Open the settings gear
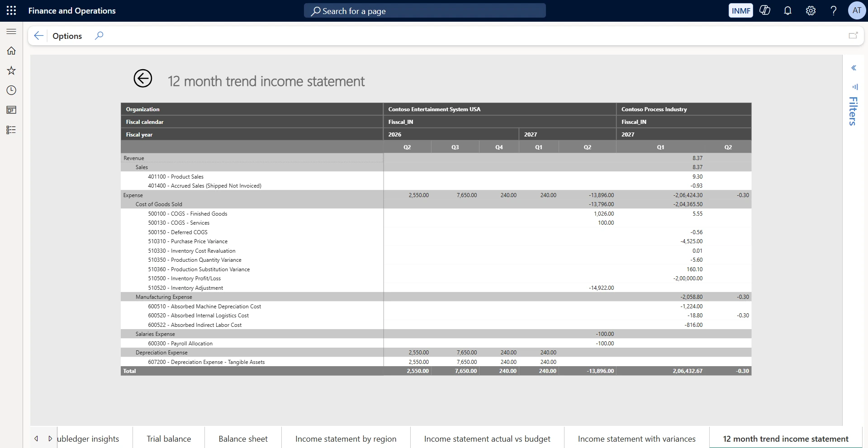This screenshot has height=448, width=868. tap(811, 11)
